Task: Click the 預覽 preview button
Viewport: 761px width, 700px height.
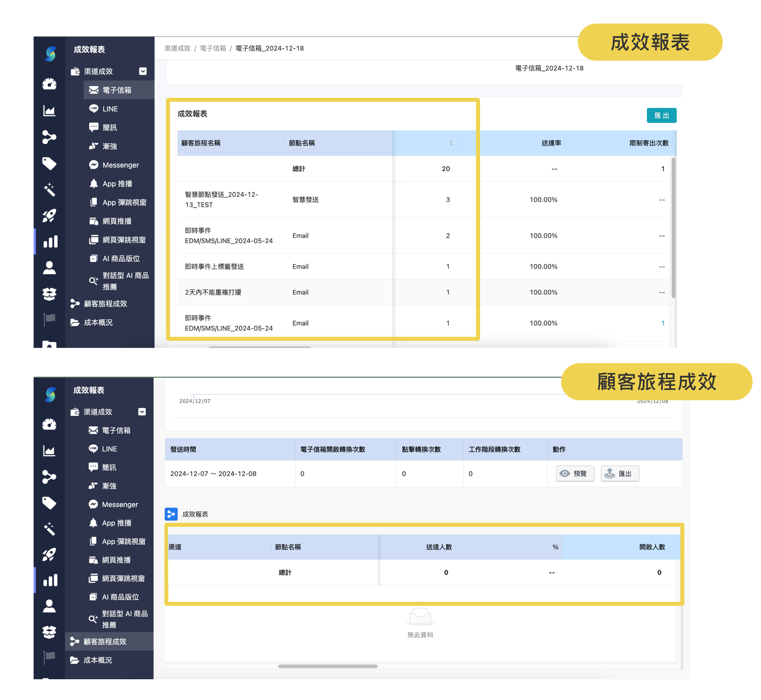Action: coord(575,474)
